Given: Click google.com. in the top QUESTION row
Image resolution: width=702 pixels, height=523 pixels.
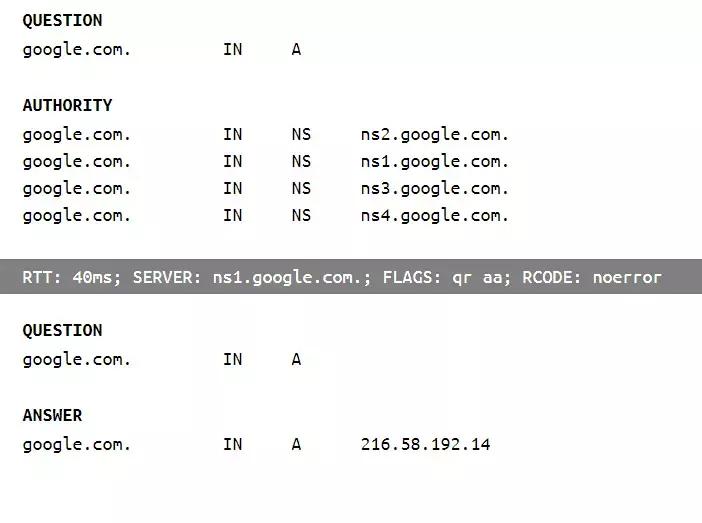Looking at the screenshot, I should (77, 49).
